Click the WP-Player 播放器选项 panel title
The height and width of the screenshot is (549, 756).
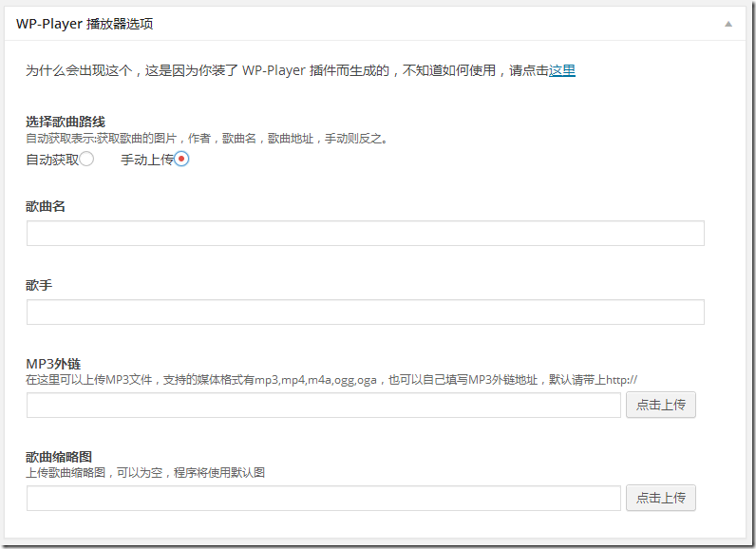[85, 24]
